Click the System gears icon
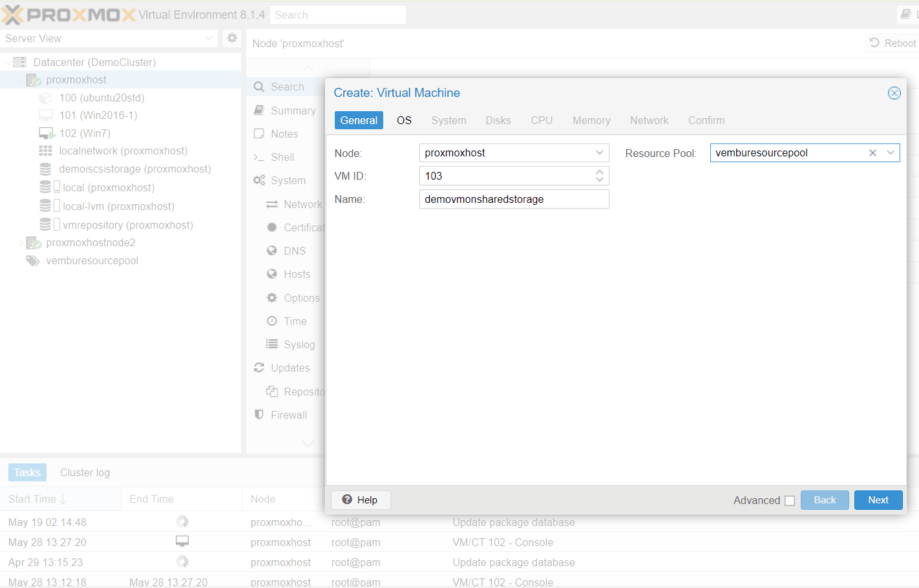Image resolution: width=919 pixels, height=588 pixels. [259, 180]
